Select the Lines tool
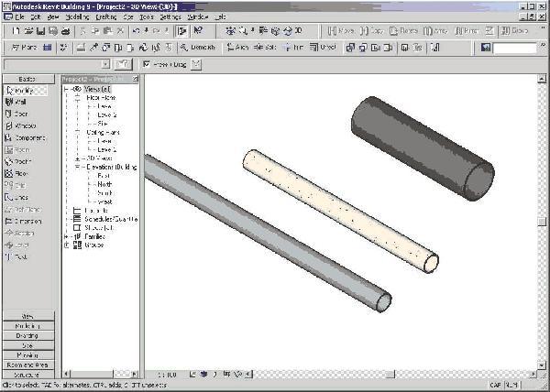Screen dimensions: 550x392 16,197
